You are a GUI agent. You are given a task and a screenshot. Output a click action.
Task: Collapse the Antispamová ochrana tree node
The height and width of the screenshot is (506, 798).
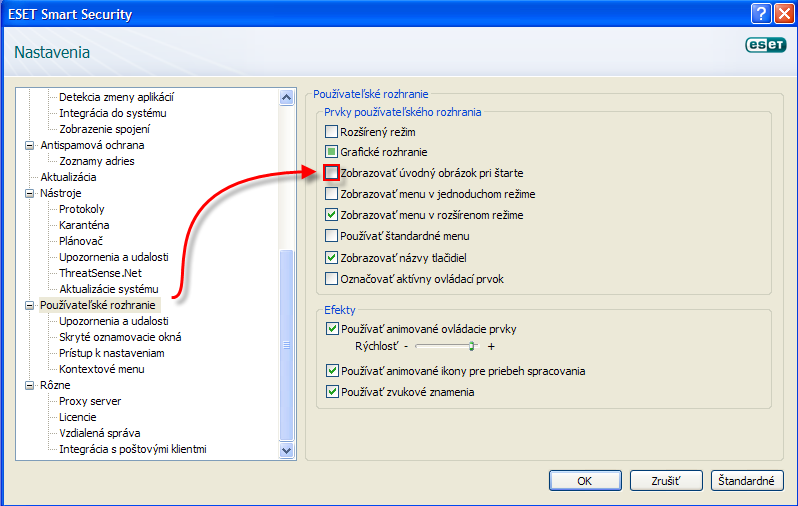point(30,146)
